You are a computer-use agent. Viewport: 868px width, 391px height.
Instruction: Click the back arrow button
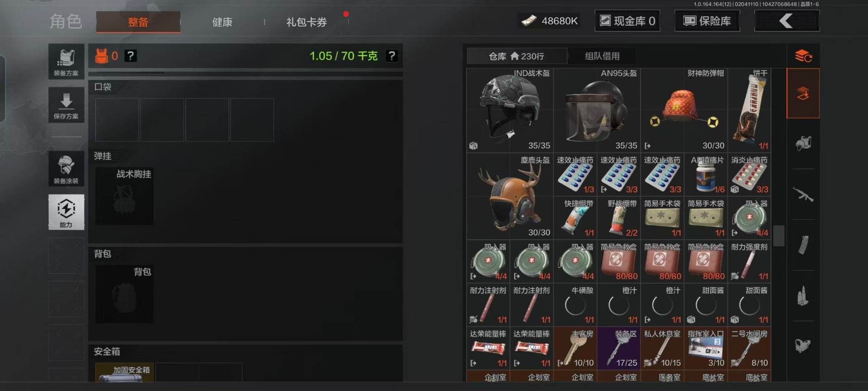[787, 21]
